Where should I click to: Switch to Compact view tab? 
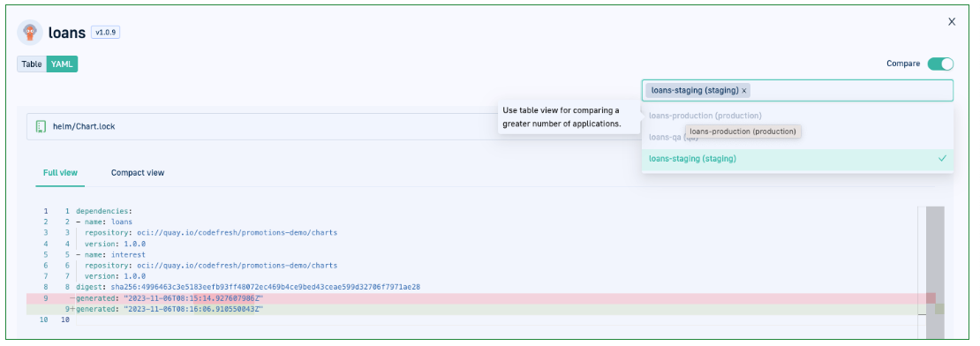138,172
